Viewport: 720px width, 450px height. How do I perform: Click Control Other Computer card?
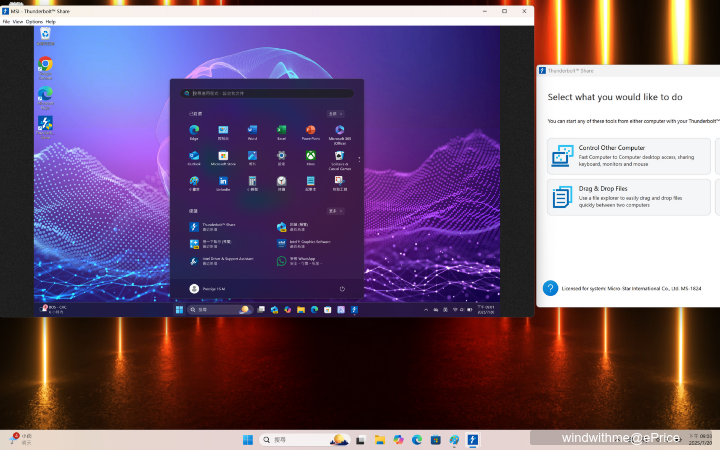[629, 156]
